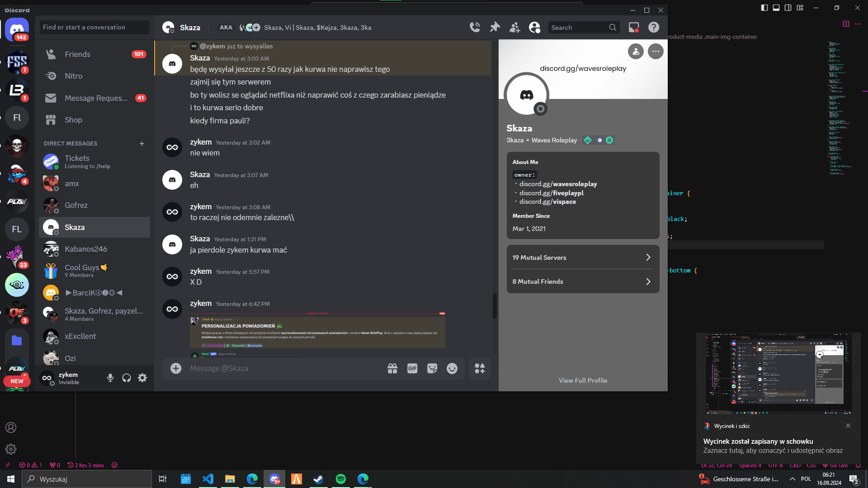Open discord.gg/fiveplaypl link in About Me
Screen dimensions: 868x488
tap(551, 193)
